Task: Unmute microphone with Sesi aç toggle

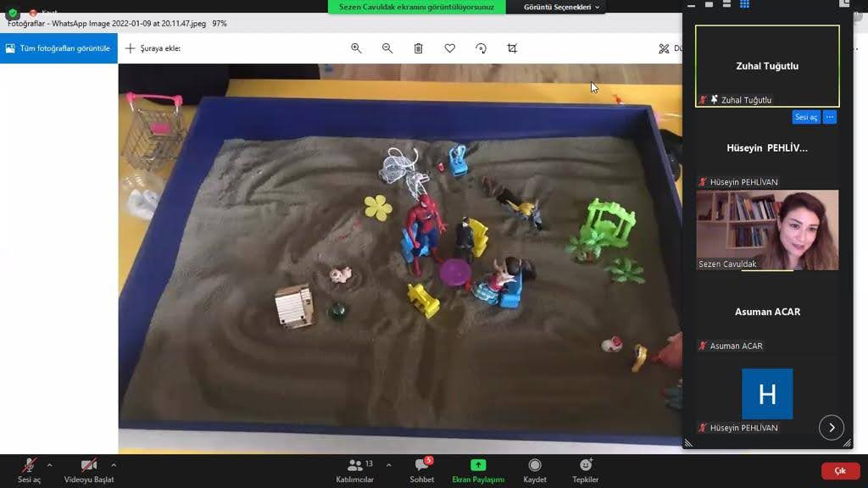Action: point(29,470)
